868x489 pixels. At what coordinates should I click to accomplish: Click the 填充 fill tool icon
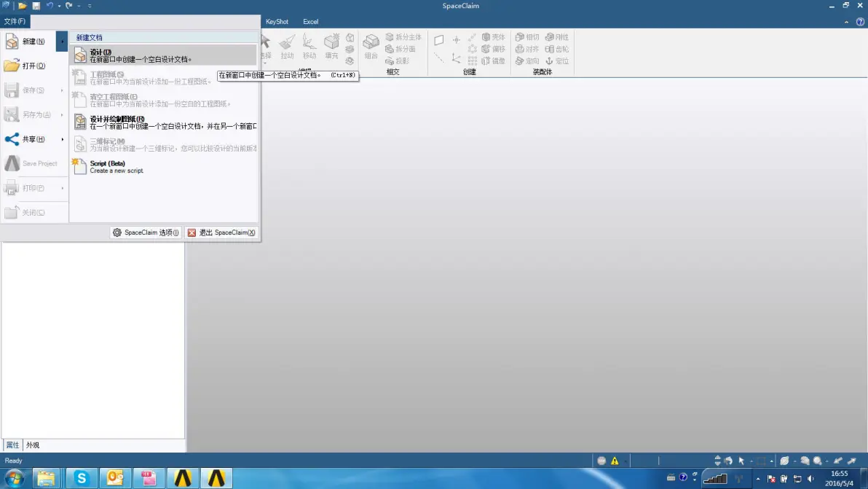pyautogui.click(x=331, y=46)
